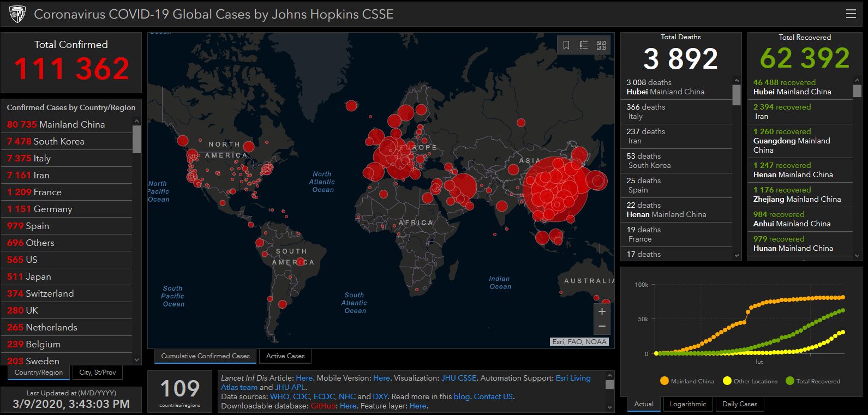868x415 pixels.
Task: Select 565 US row
Action: tap(67, 260)
